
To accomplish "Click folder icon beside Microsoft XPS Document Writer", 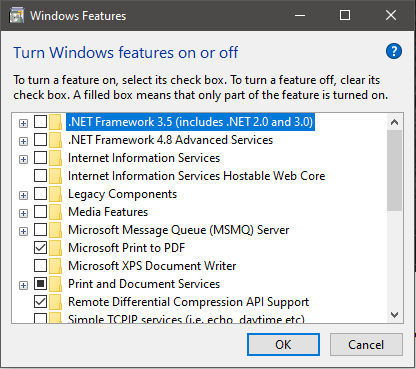I will (55, 266).
